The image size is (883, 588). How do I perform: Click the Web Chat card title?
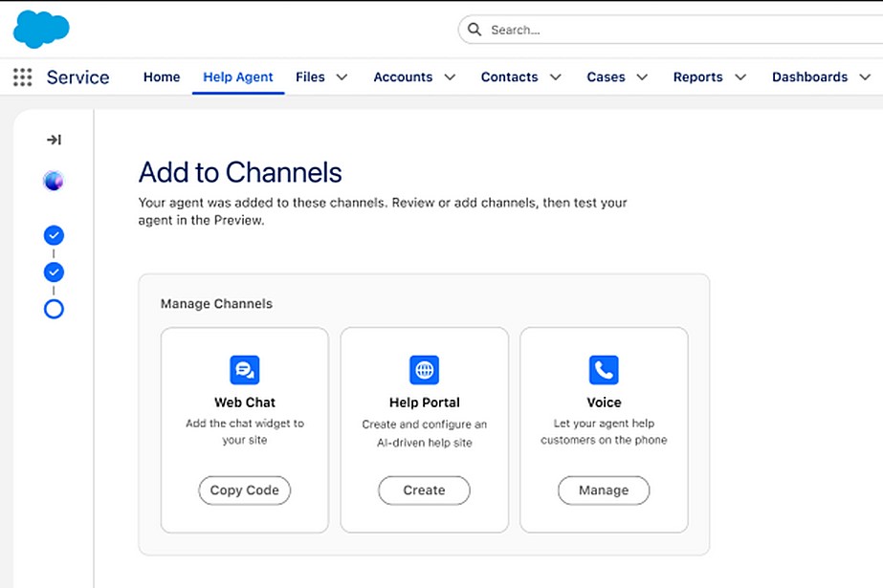(244, 403)
